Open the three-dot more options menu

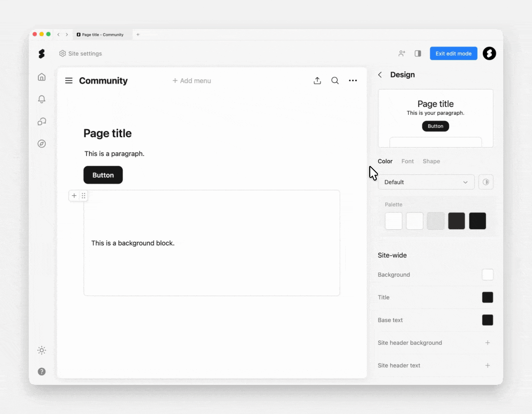click(x=353, y=80)
